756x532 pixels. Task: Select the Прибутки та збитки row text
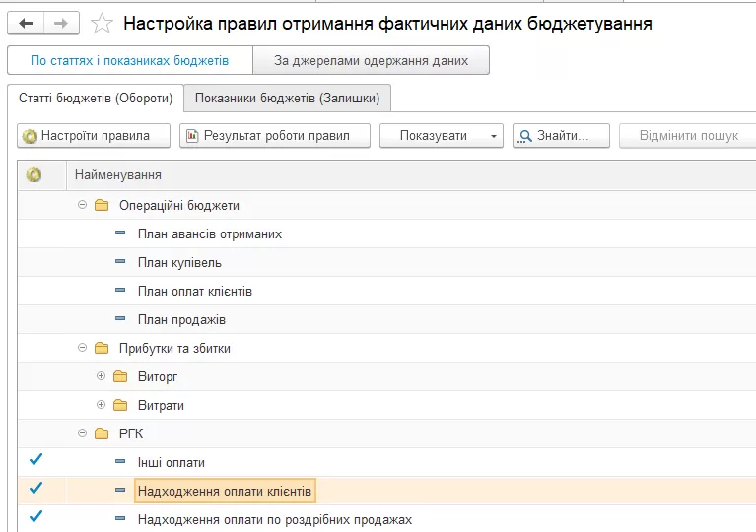[174, 349]
